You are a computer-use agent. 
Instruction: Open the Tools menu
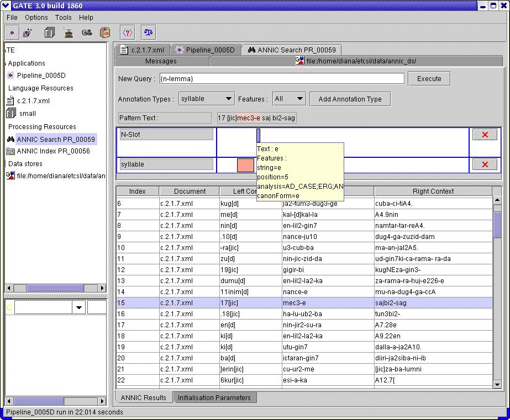pos(63,17)
